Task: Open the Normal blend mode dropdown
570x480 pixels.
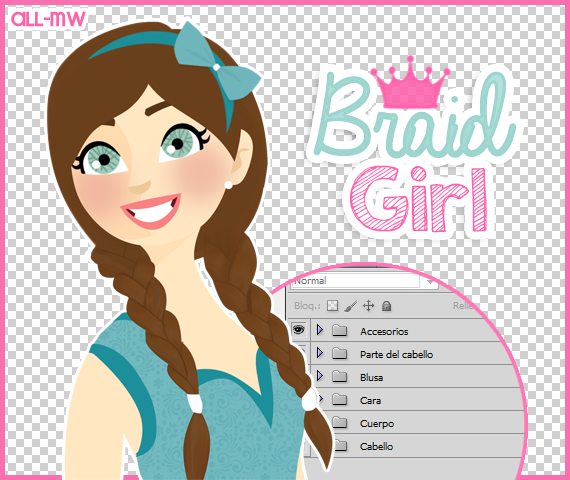Action: pyautogui.click(x=365, y=280)
